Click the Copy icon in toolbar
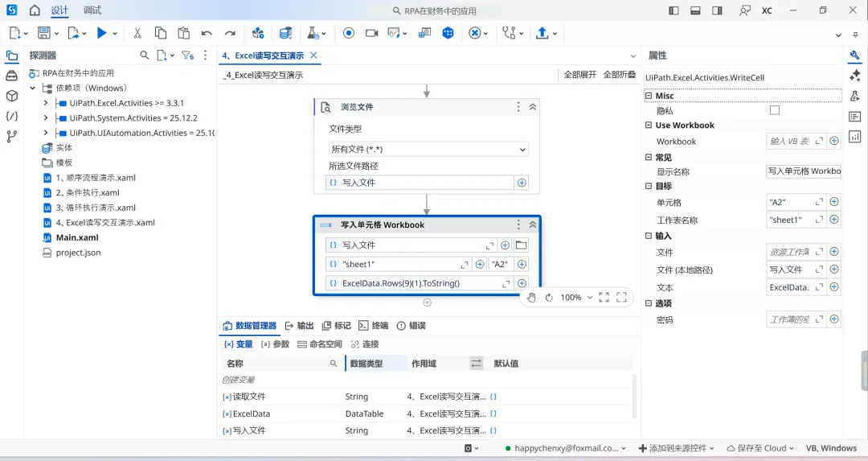This screenshot has width=868, height=461. click(x=161, y=33)
